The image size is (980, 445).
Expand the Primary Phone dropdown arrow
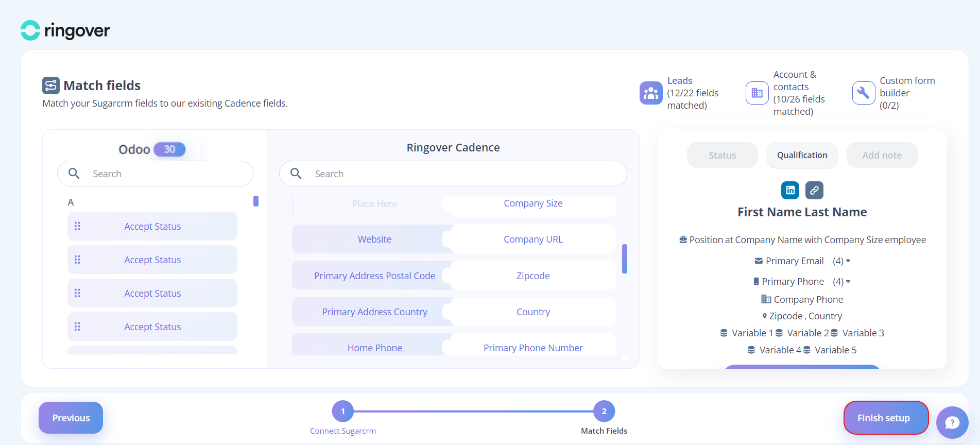(x=848, y=281)
